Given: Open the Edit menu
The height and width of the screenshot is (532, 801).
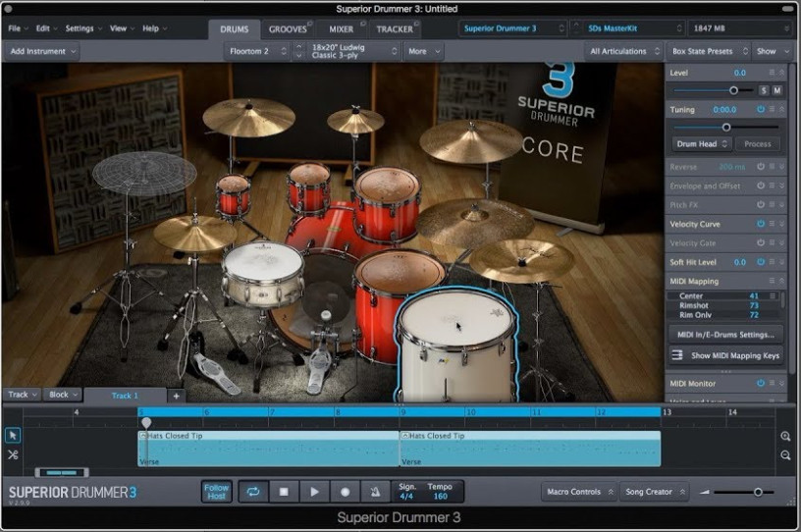Looking at the screenshot, I should click(x=46, y=28).
